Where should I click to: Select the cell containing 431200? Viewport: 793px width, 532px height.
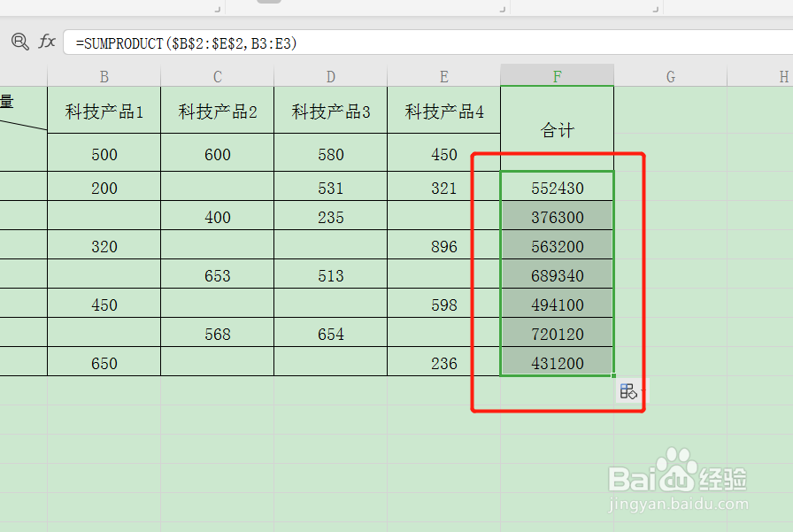click(557, 363)
